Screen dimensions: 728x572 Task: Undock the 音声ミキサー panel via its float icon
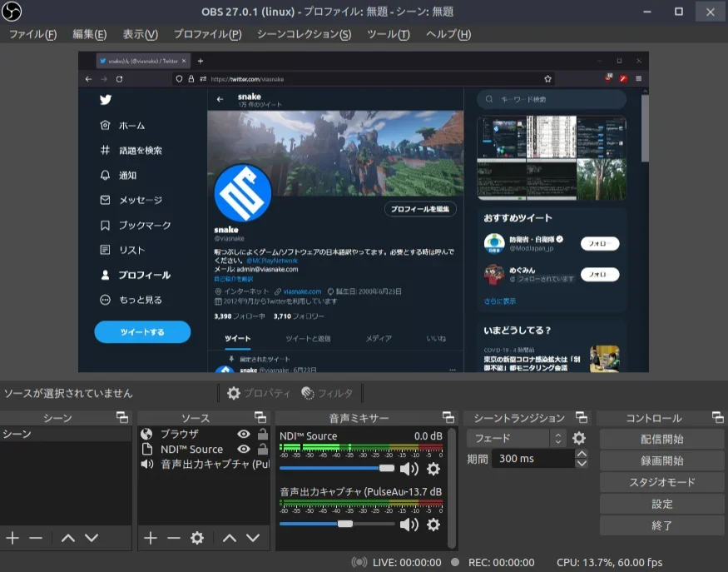pos(448,417)
